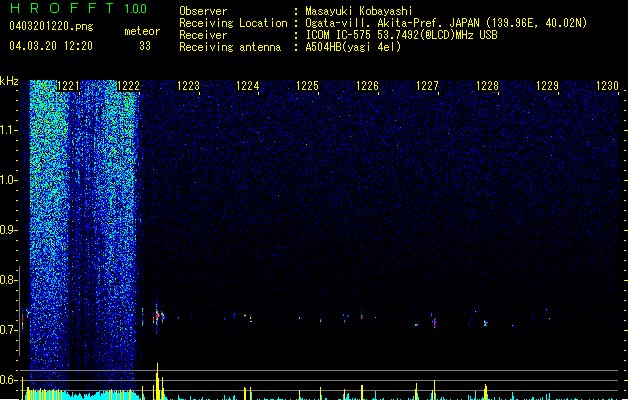The width and height of the screenshot is (629, 400).
Task: Click the meteor count 33
Action: [145, 46]
